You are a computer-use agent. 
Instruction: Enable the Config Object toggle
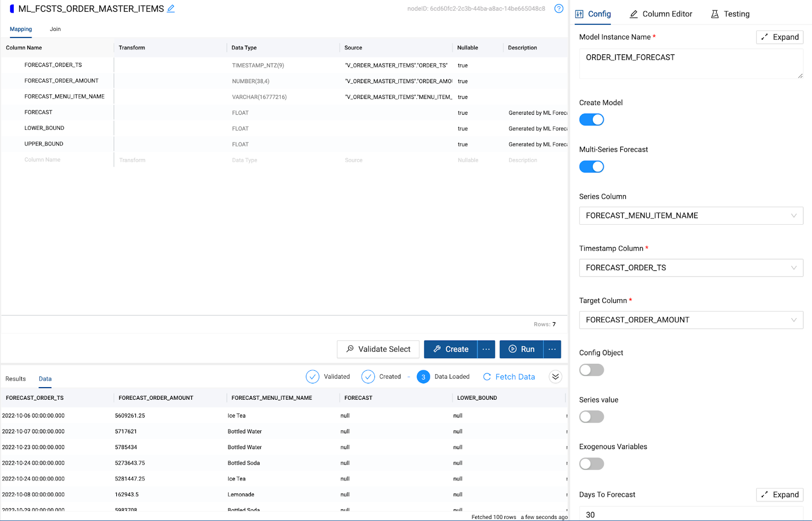(591, 370)
